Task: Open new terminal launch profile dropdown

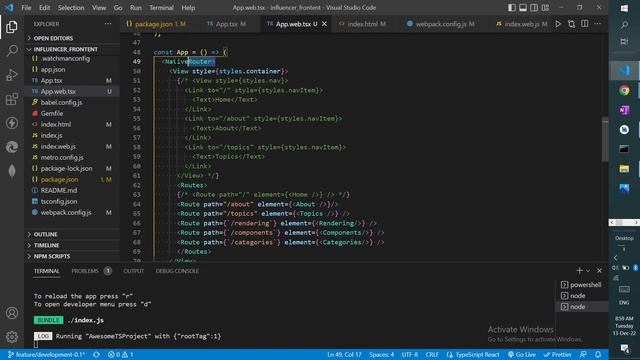Action: pyautogui.click(x=588, y=271)
